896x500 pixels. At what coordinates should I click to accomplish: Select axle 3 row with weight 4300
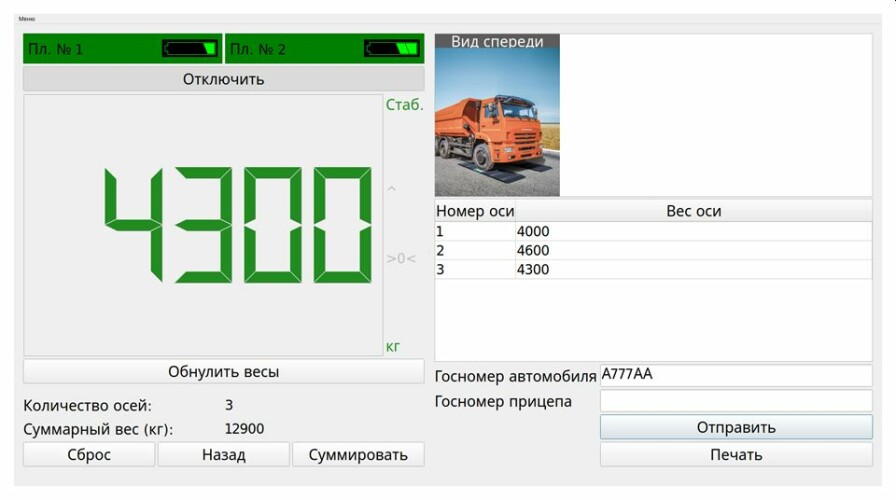point(653,270)
